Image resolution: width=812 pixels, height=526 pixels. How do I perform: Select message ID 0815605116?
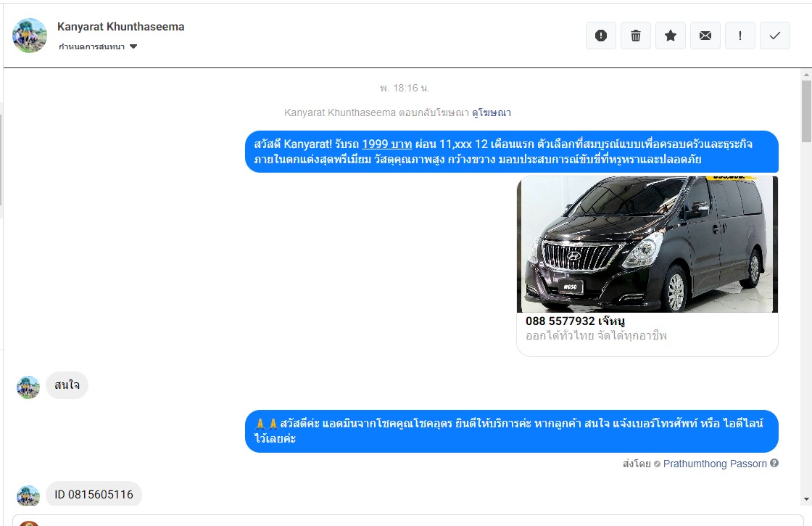pyautogui.click(x=94, y=494)
